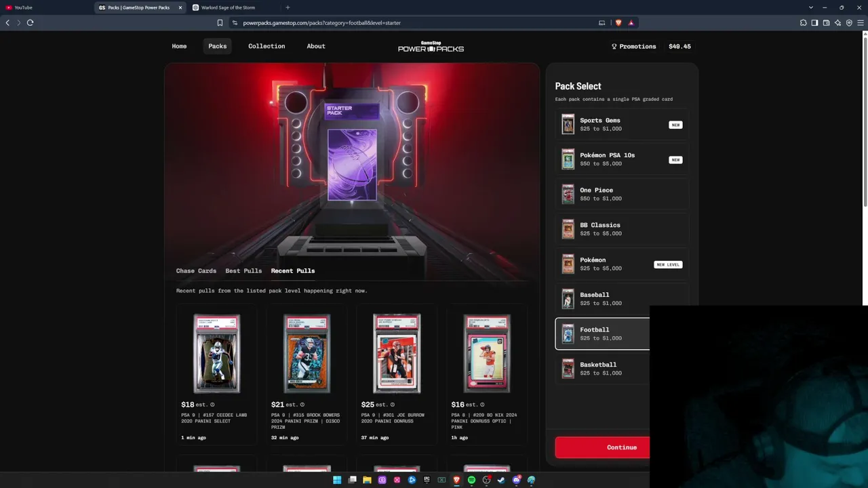This screenshot has height=488, width=868.
Task: Click the Brave Shields lion icon
Action: pos(618,22)
